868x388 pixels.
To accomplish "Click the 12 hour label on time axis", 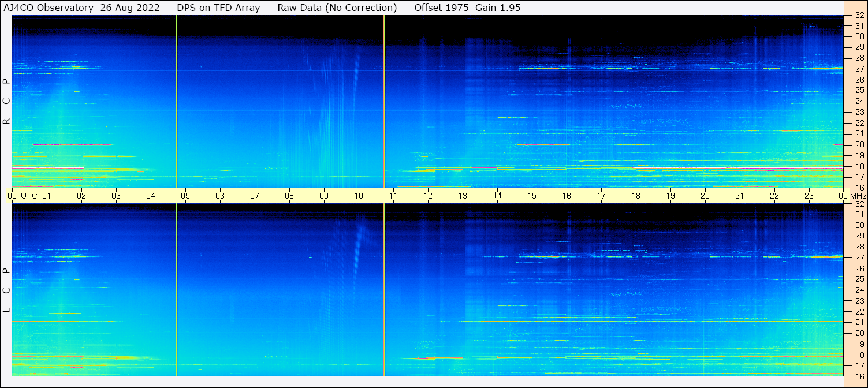I will [x=428, y=196].
